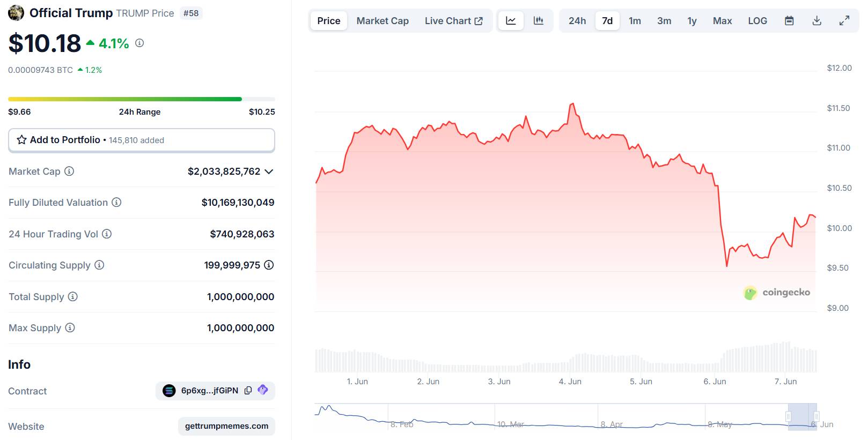
Task: Click the 7. Jun x-axis label
Action: click(x=785, y=382)
